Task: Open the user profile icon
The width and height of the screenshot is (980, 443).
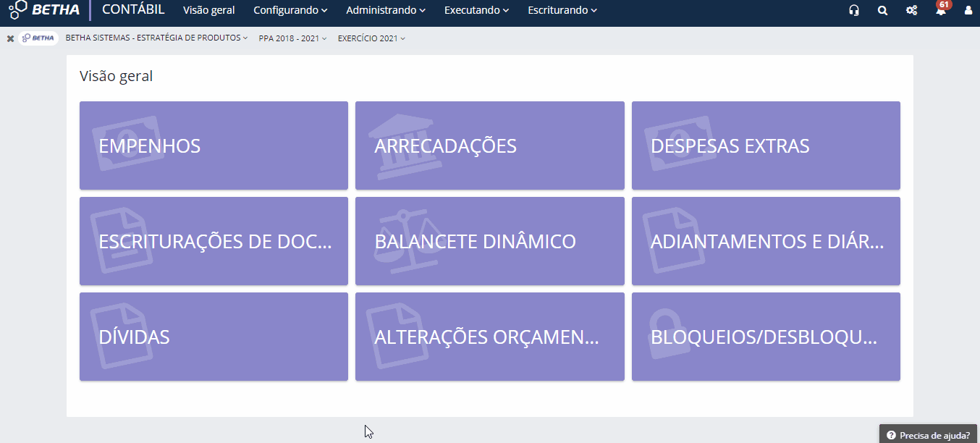Action: pyautogui.click(x=968, y=11)
